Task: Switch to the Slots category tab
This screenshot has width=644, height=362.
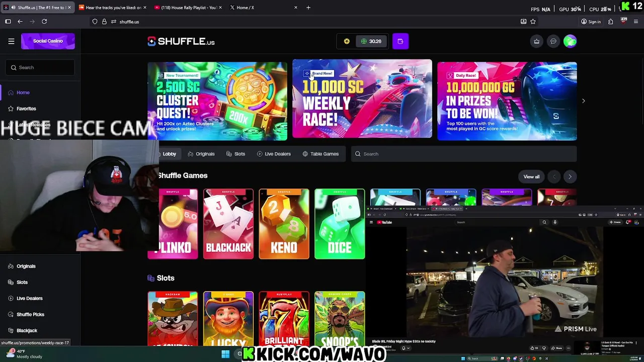Action: pos(235,154)
